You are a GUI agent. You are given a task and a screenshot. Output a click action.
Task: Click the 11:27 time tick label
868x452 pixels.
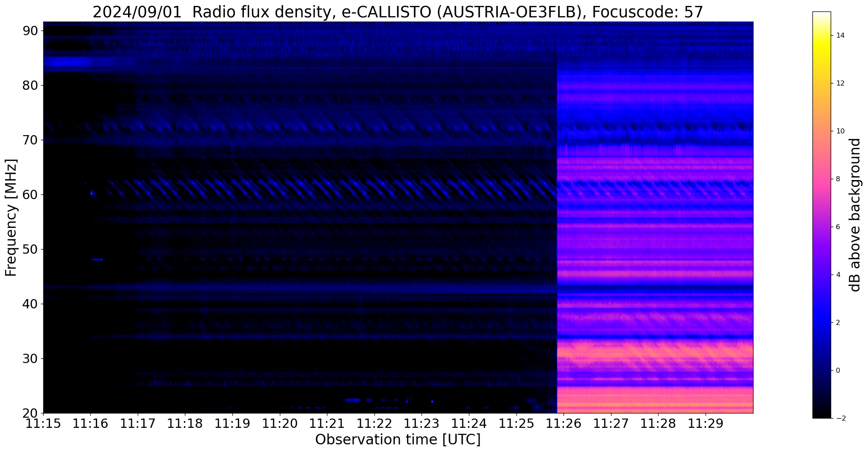[x=611, y=424]
